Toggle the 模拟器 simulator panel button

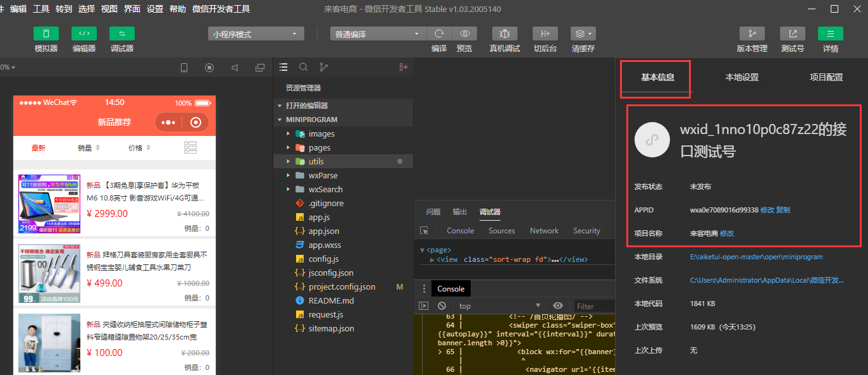[x=46, y=34]
